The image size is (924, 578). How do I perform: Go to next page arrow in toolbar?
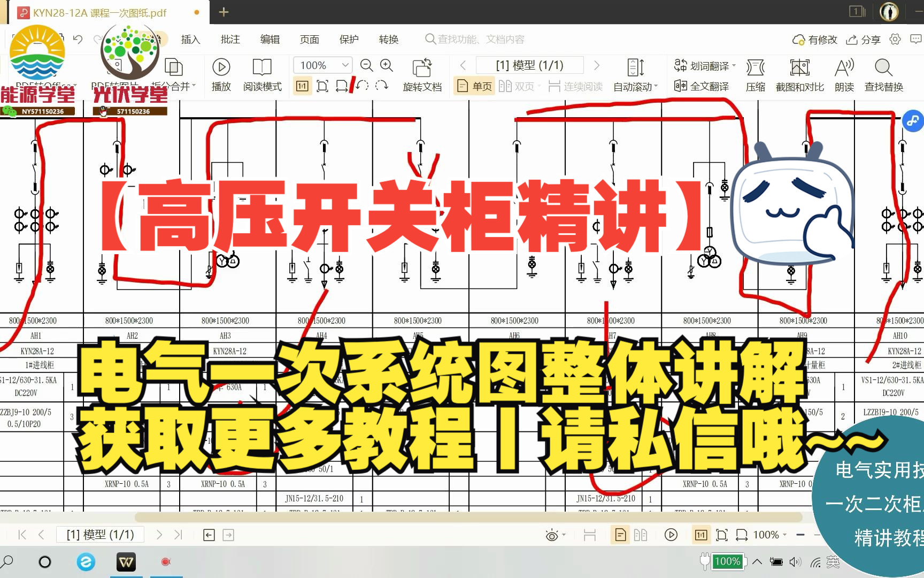pyautogui.click(x=597, y=65)
